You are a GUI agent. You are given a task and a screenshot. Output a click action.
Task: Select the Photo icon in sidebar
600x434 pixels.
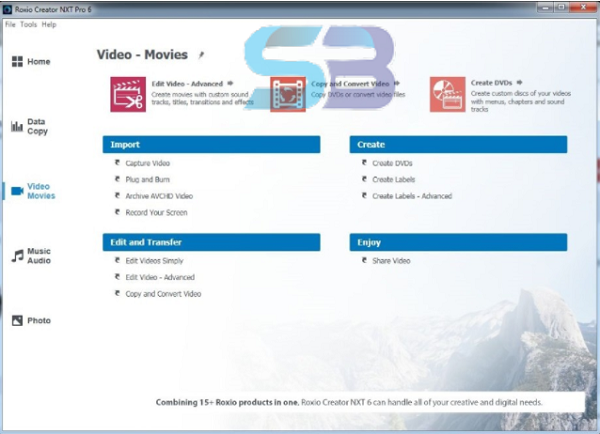17,320
